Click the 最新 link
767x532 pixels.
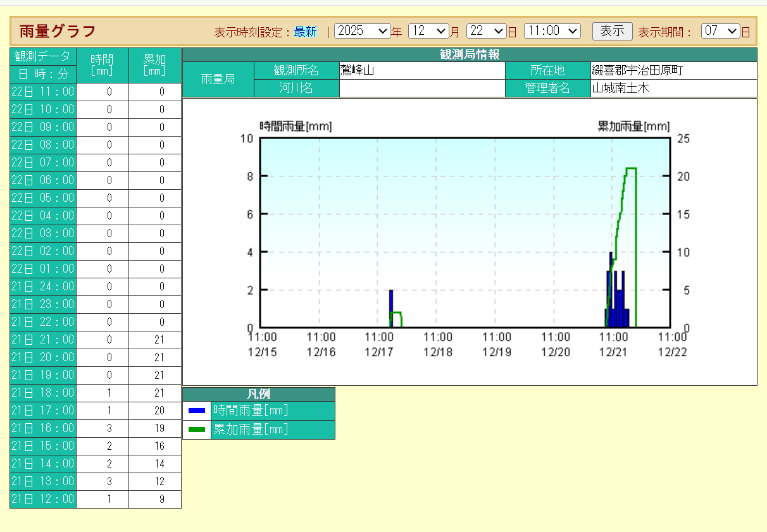click(x=305, y=32)
